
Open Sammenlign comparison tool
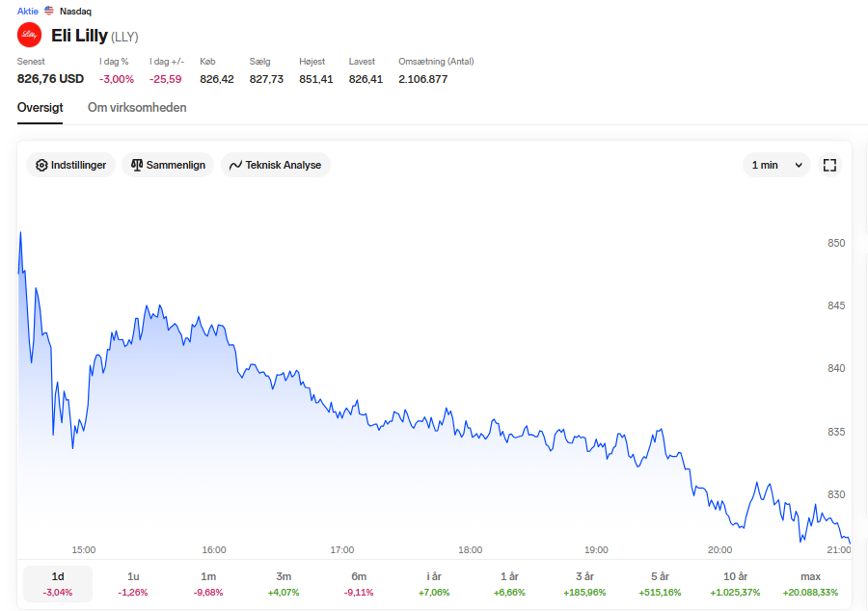(x=168, y=165)
